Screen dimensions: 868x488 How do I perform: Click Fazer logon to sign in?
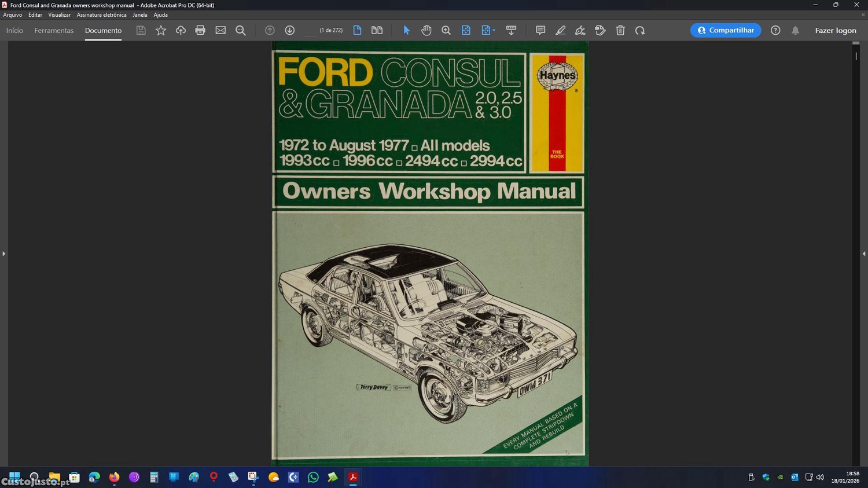click(835, 31)
